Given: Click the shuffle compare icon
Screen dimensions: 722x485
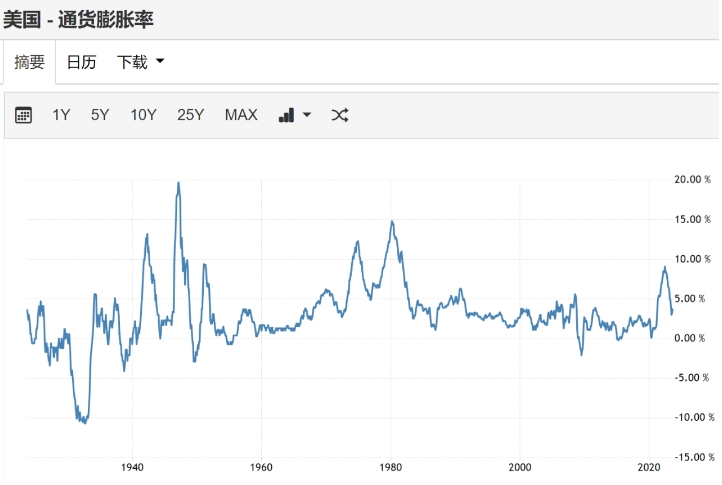Looking at the screenshot, I should click(340, 115).
